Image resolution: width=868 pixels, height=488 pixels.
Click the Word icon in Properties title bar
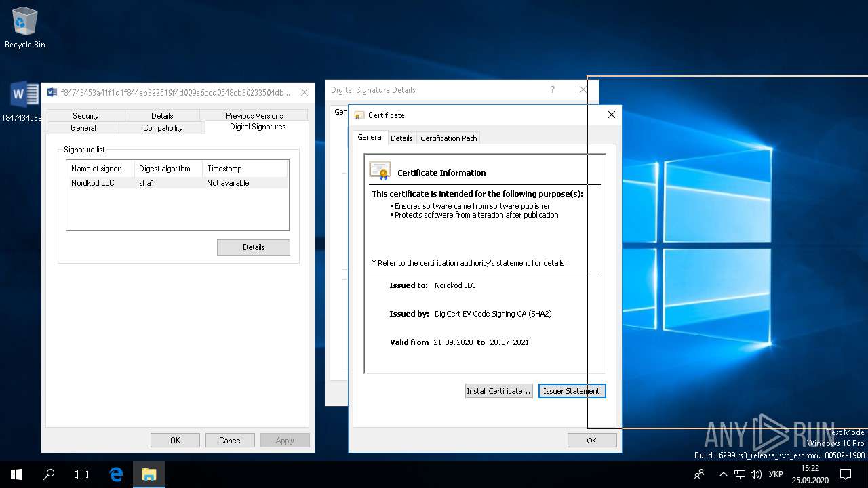tap(52, 93)
